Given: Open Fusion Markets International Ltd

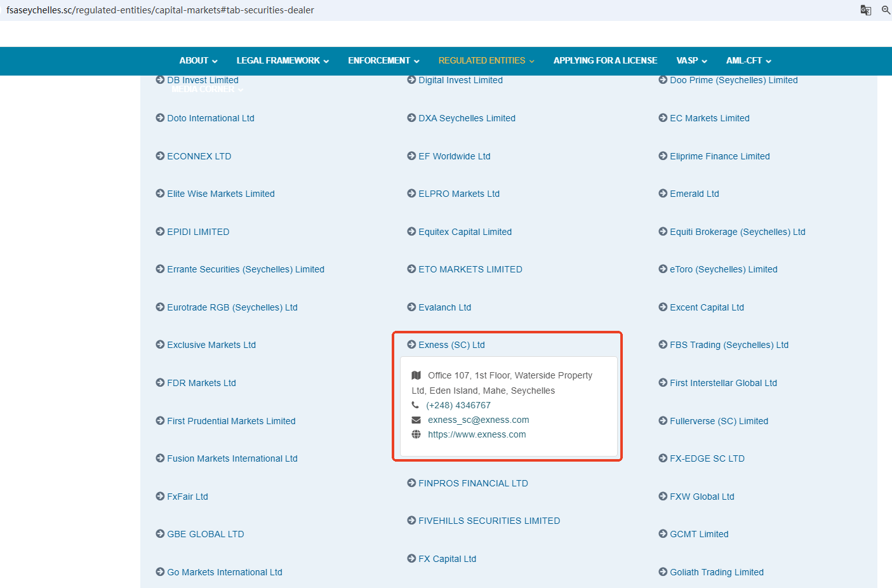Looking at the screenshot, I should pyautogui.click(x=232, y=458).
